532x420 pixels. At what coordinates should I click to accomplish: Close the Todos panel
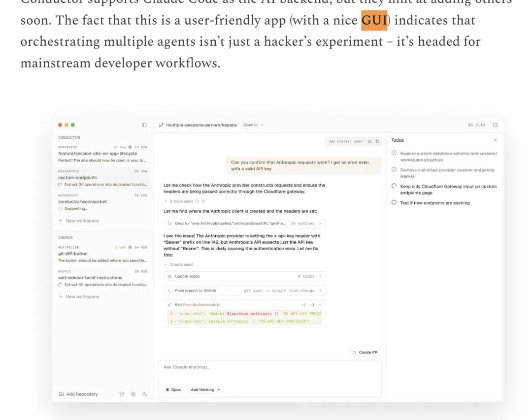coord(496,140)
